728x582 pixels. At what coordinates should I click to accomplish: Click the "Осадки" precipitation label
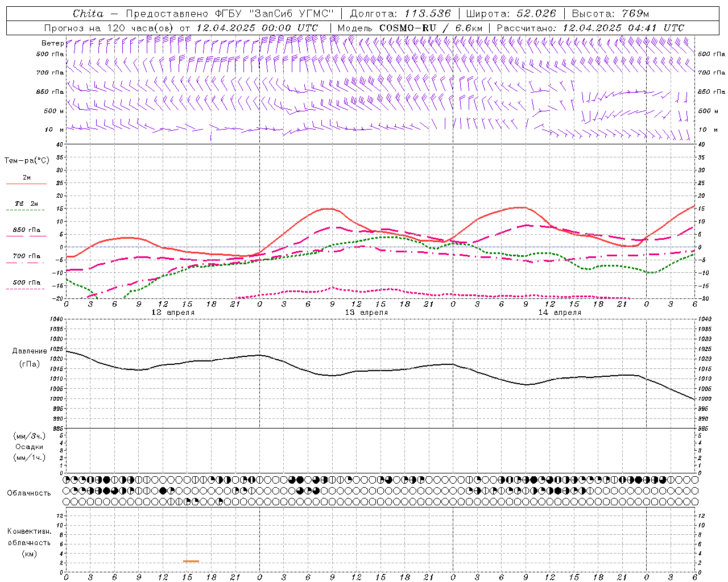[x=30, y=447]
